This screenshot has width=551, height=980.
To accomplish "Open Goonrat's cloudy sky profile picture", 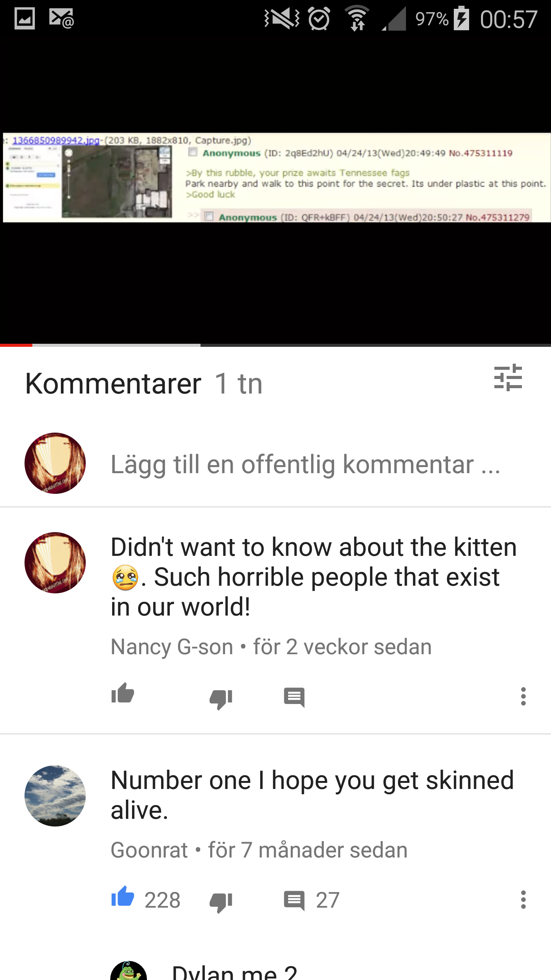I will click(55, 796).
